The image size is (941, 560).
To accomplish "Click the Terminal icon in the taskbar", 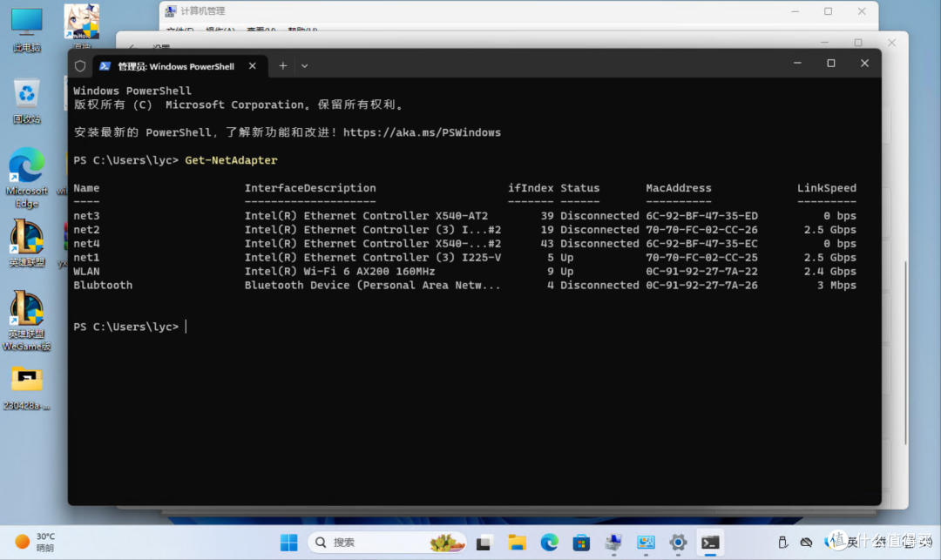I will [x=711, y=543].
